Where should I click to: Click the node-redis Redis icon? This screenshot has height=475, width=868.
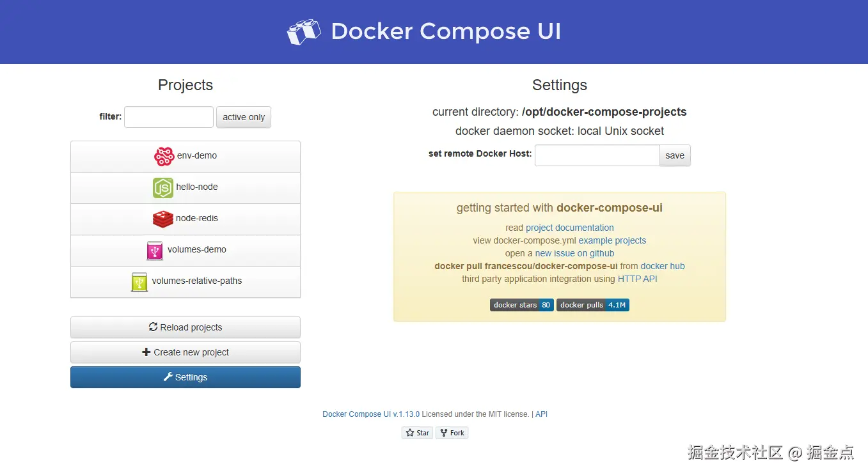click(x=163, y=219)
